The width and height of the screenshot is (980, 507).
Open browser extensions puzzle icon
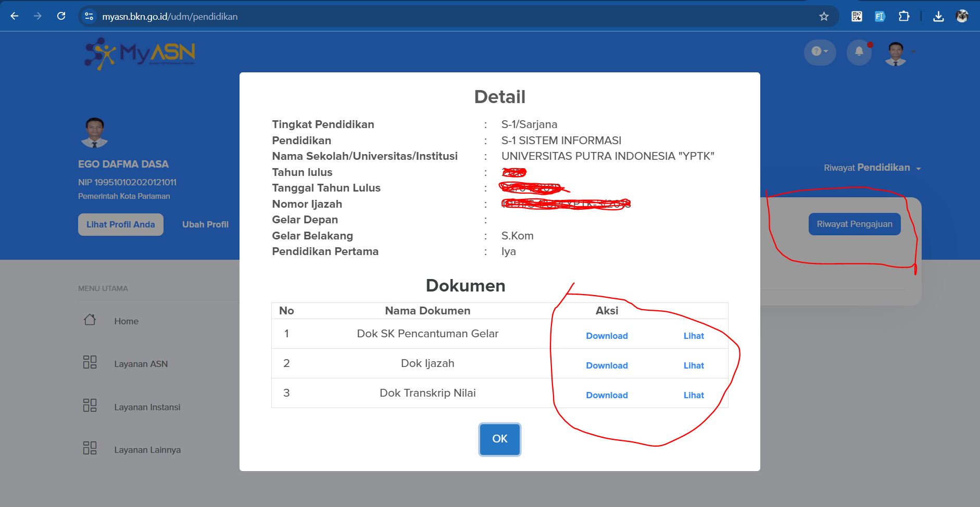pos(904,17)
